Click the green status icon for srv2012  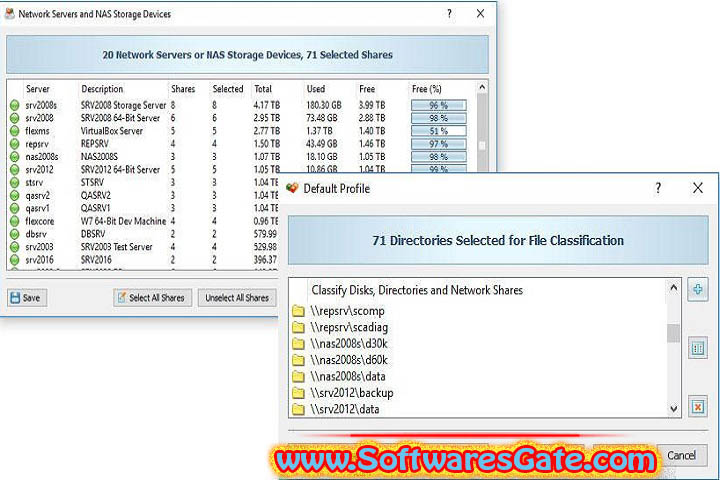15,169
